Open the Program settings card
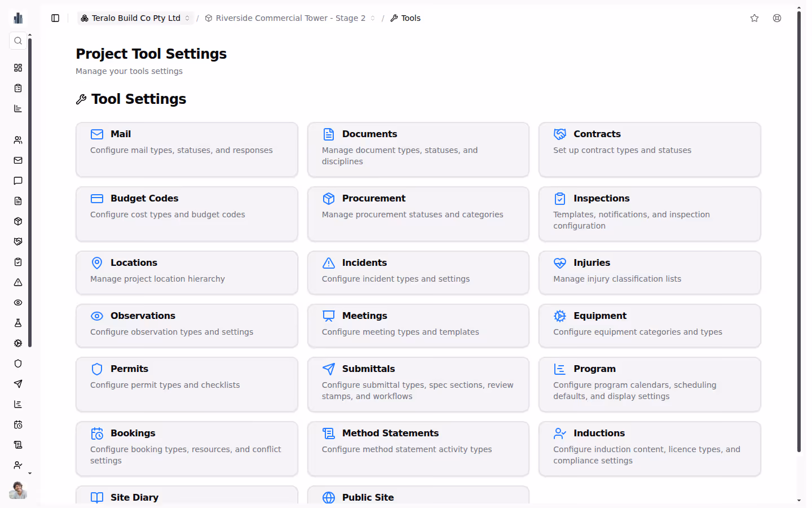The width and height of the screenshot is (812, 508). (x=650, y=384)
